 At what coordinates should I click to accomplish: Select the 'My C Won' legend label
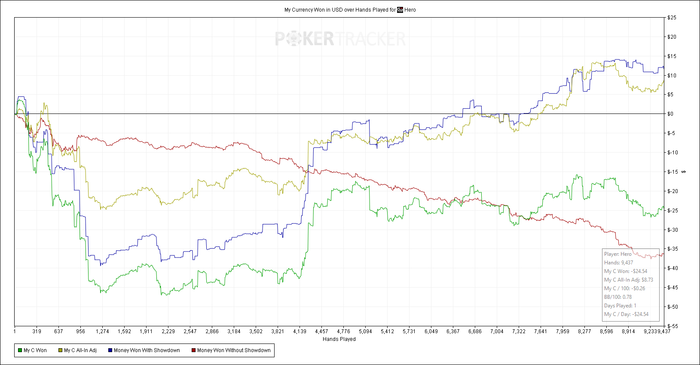[x=35, y=351]
